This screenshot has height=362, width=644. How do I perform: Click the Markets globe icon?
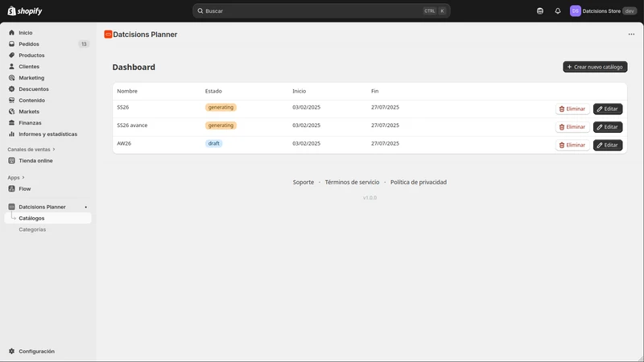11,112
